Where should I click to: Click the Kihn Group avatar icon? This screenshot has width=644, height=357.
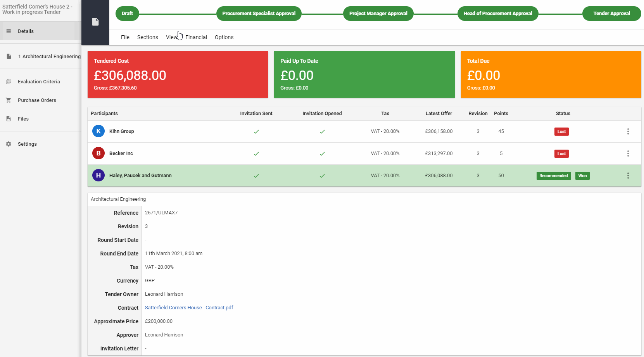(98, 131)
